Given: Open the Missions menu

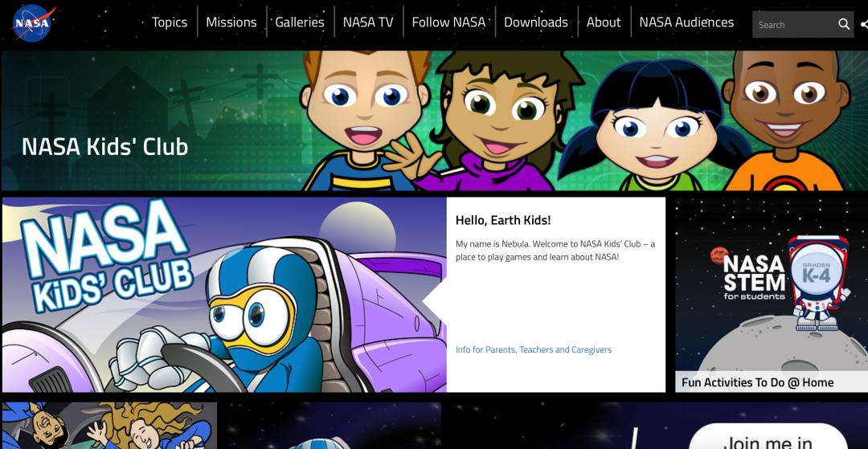Looking at the screenshot, I should 231,22.
